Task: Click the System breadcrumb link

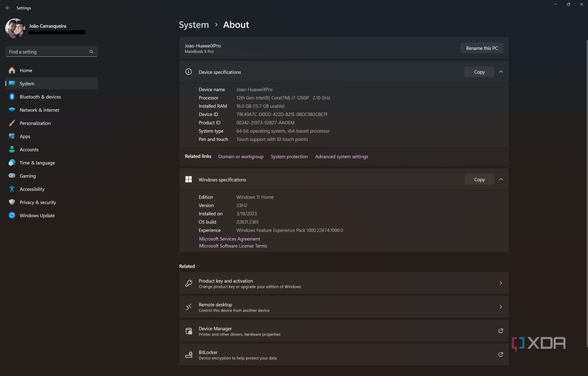Action: coord(194,25)
